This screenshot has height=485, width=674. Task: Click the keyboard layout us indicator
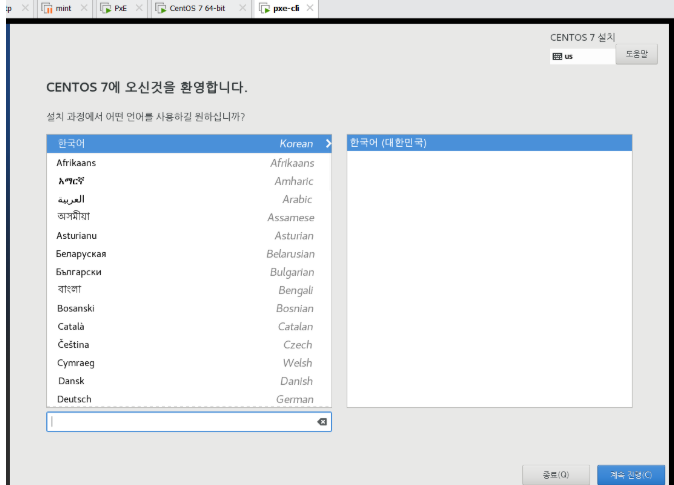[582, 56]
